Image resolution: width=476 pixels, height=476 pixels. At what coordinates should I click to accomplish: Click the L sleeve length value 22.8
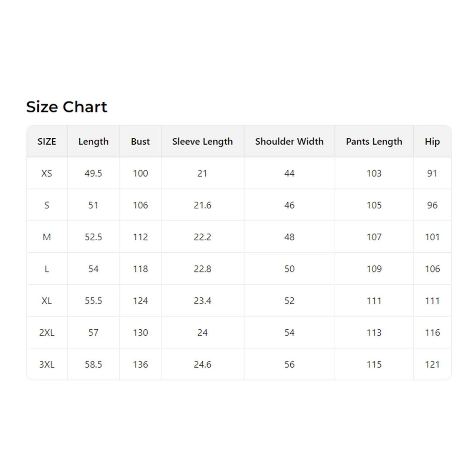click(202, 269)
